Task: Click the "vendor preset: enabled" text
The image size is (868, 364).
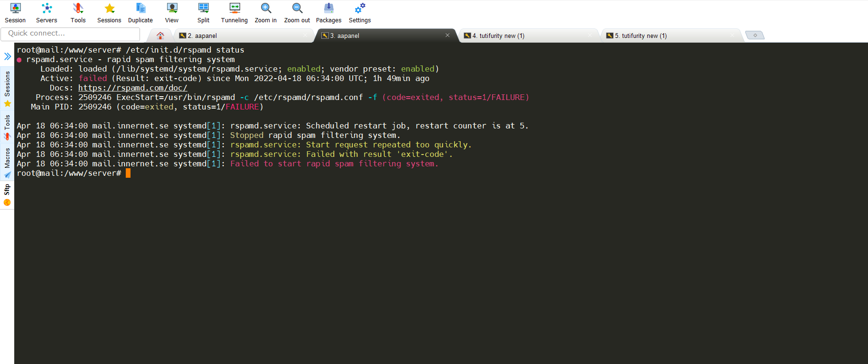Action: pyautogui.click(x=382, y=69)
